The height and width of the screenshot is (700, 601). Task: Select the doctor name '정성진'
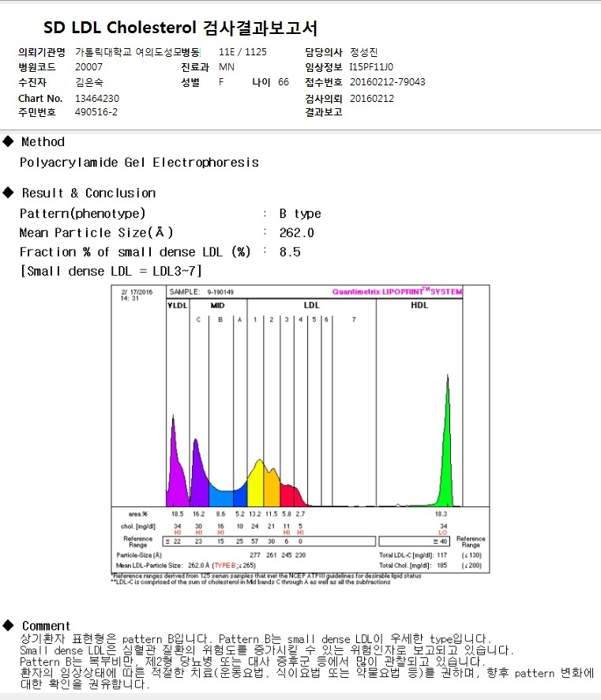click(x=363, y=52)
